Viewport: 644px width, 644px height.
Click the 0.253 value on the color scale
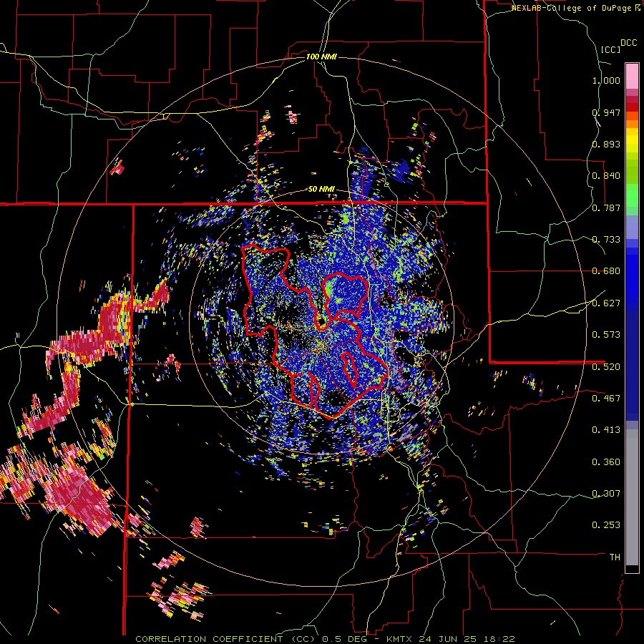tap(606, 525)
